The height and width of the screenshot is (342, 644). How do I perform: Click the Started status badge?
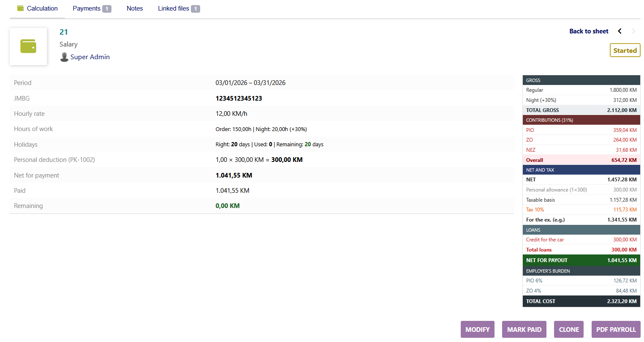point(625,50)
